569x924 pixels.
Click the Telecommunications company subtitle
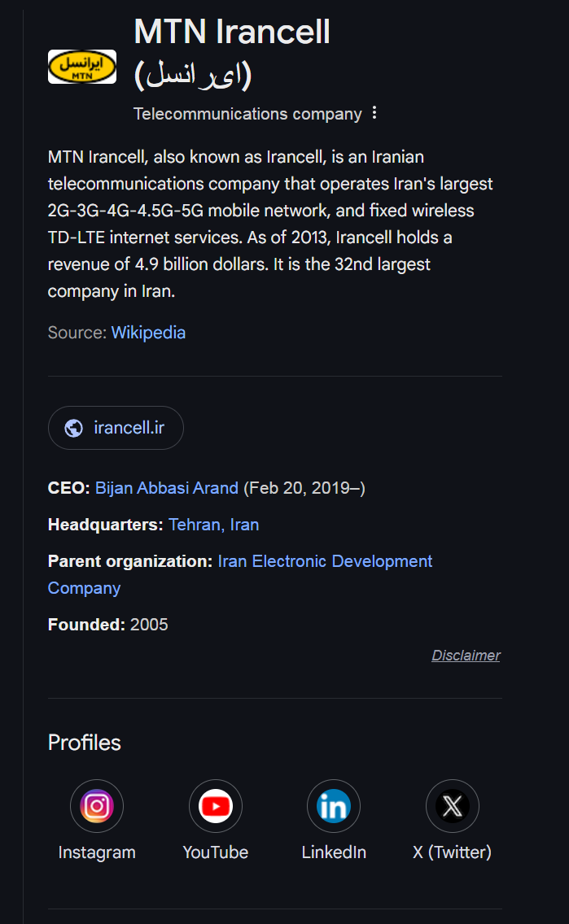pos(247,114)
